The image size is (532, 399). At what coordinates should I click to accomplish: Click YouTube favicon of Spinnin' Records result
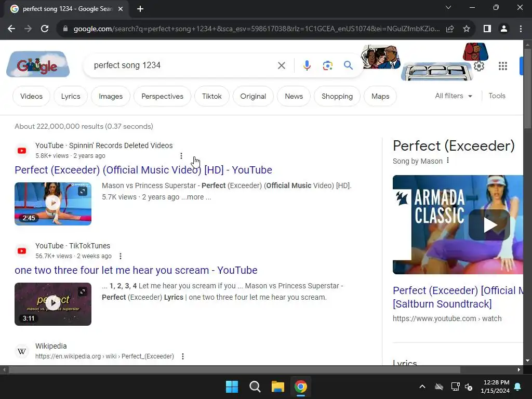pos(22,151)
